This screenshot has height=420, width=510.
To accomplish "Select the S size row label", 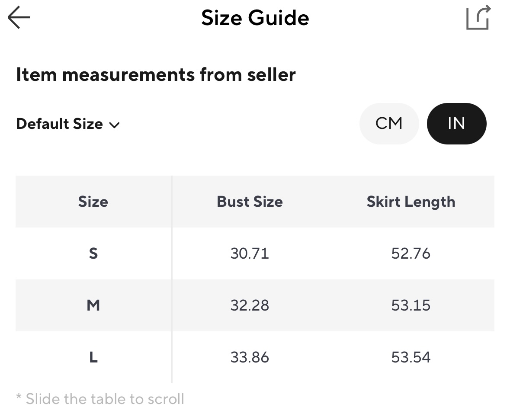I will [x=93, y=253].
